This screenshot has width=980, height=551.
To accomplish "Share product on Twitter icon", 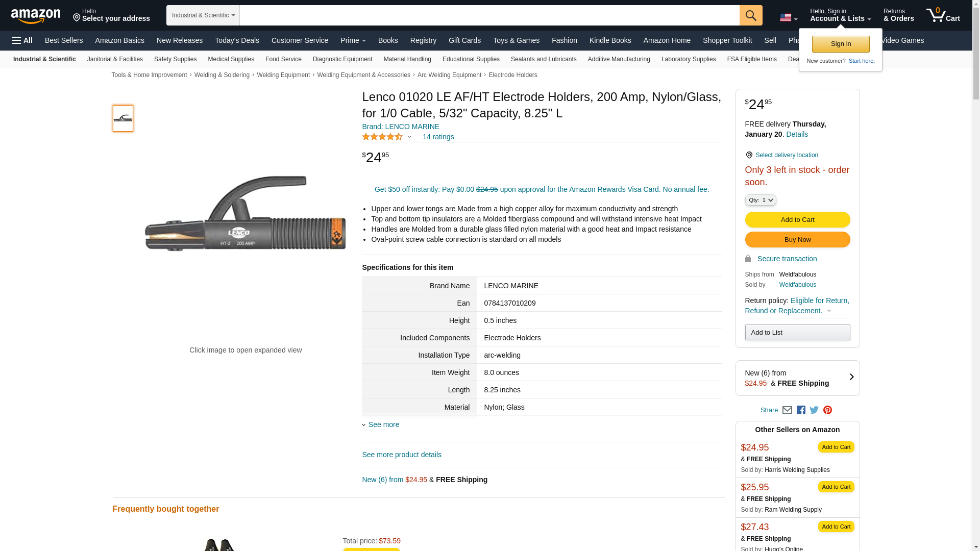I will coord(814,410).
